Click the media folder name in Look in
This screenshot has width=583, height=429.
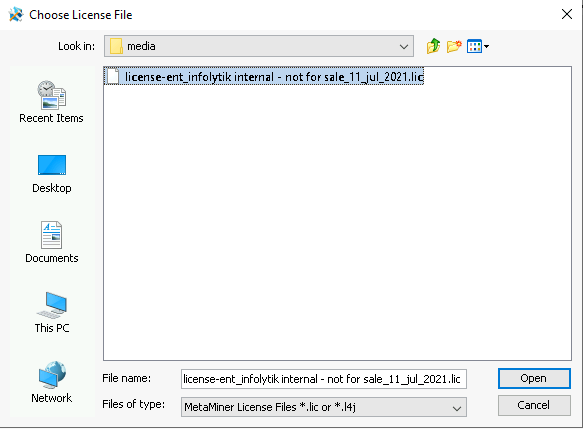(141, 46)
